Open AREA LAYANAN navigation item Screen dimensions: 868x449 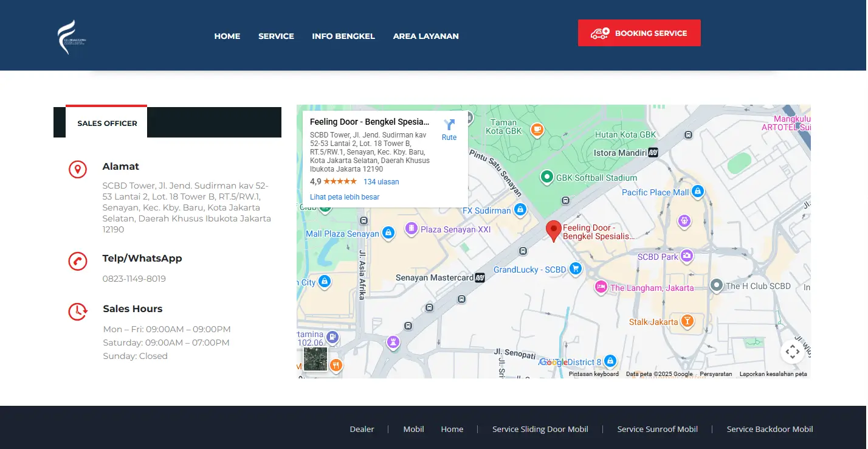pyautogui.click(x=425, y=36)
